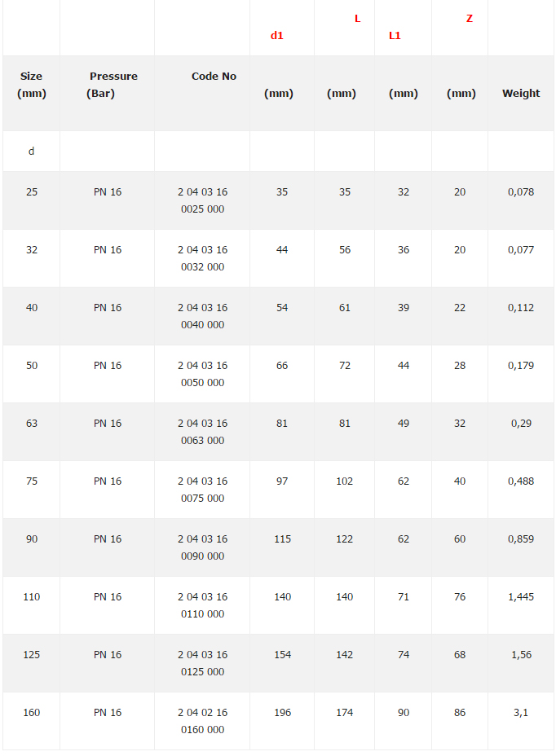Click code 2 04 02 16 0160 000
This screenshot has width=556, height=756.
pyautogui.click(x=202, y=721)
